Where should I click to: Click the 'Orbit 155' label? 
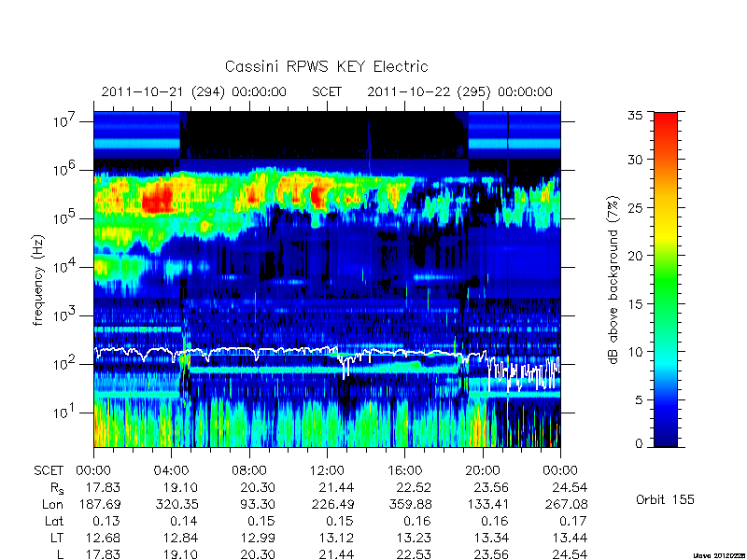[665, 499]
